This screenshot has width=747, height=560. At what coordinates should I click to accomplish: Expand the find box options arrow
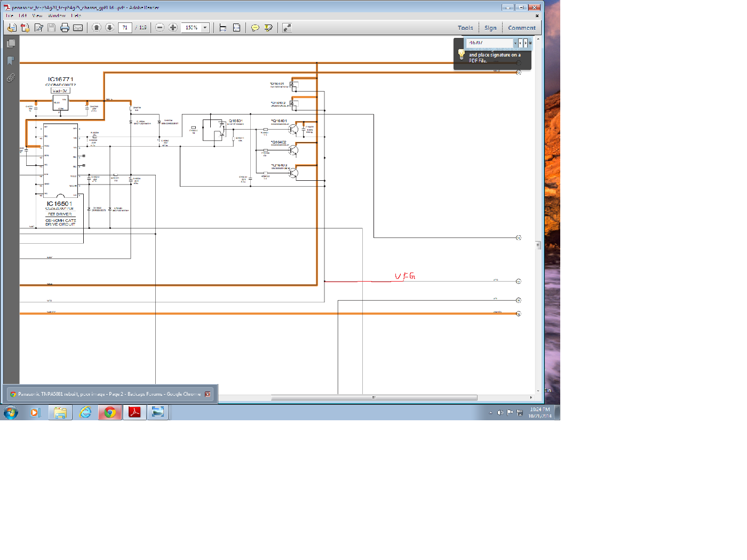[515, 43]
